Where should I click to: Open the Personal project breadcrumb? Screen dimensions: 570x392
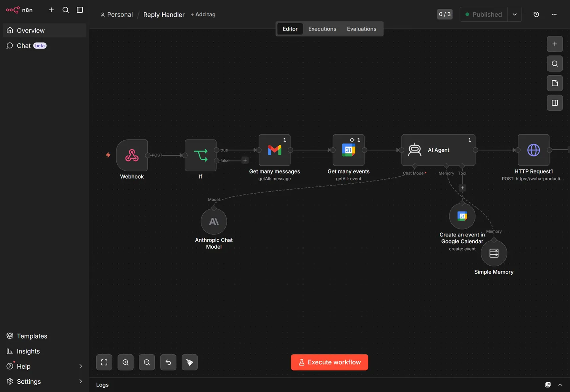click(117, 15)
